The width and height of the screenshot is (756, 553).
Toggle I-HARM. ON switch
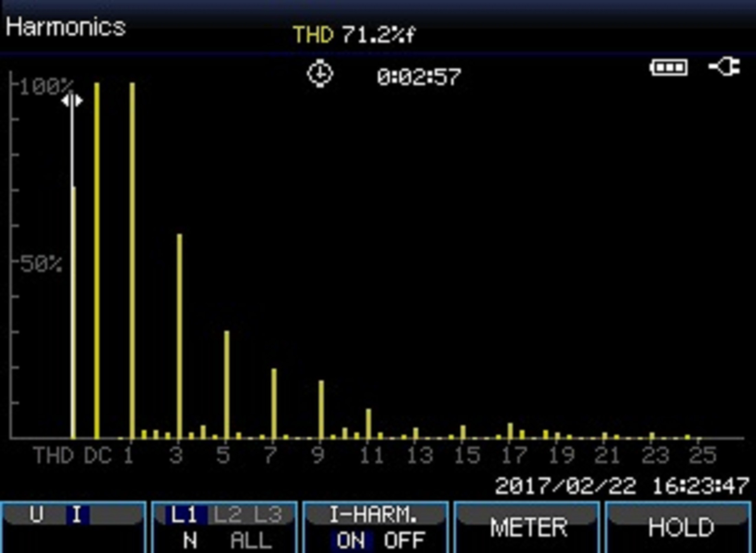coord(347,541)
